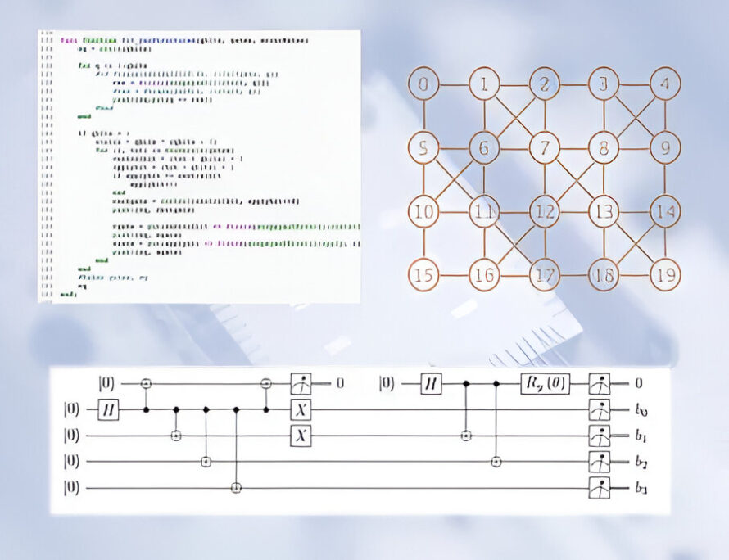Click the top-right measurement icon beside Ry gate
729x560 pixels.
(x=600, y=382)
